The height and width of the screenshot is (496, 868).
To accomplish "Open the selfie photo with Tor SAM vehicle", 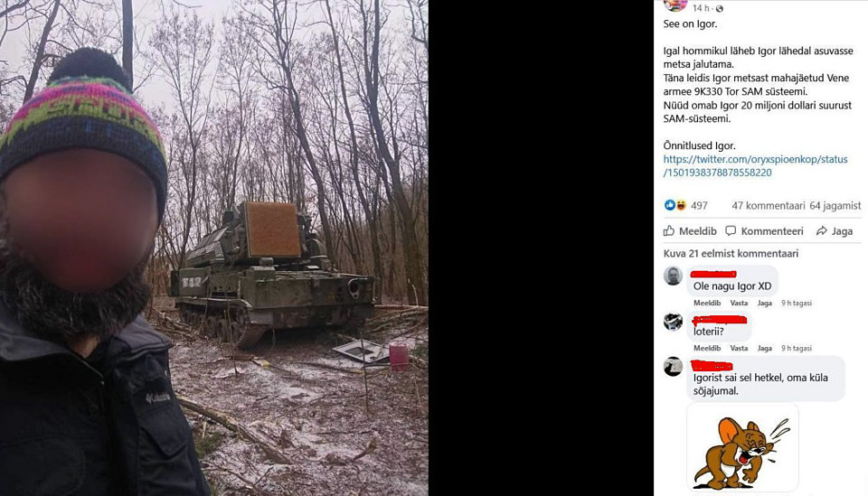I will [213, 248].
